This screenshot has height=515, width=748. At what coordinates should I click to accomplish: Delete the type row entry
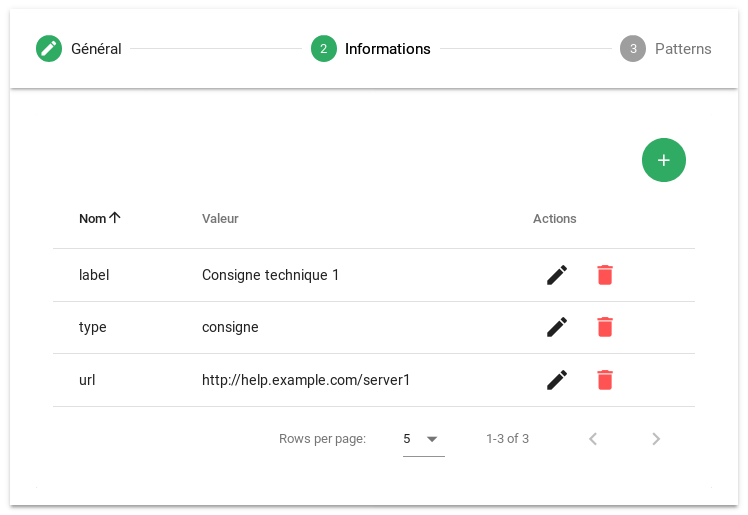tap(605, 327)
